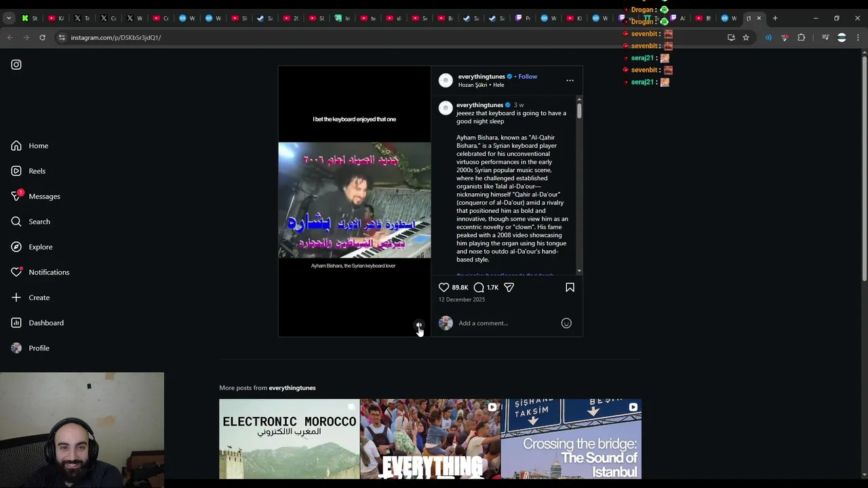This screenshot has height=488, width=868.
Task: Open Hozan Şükri • Hele audio link
Action: pos(481,85)
